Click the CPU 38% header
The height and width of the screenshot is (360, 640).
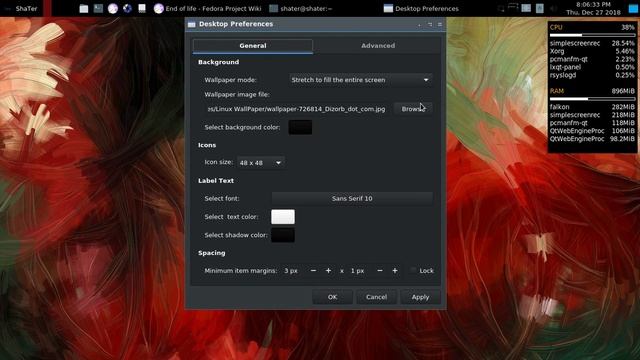click(592, 27)
